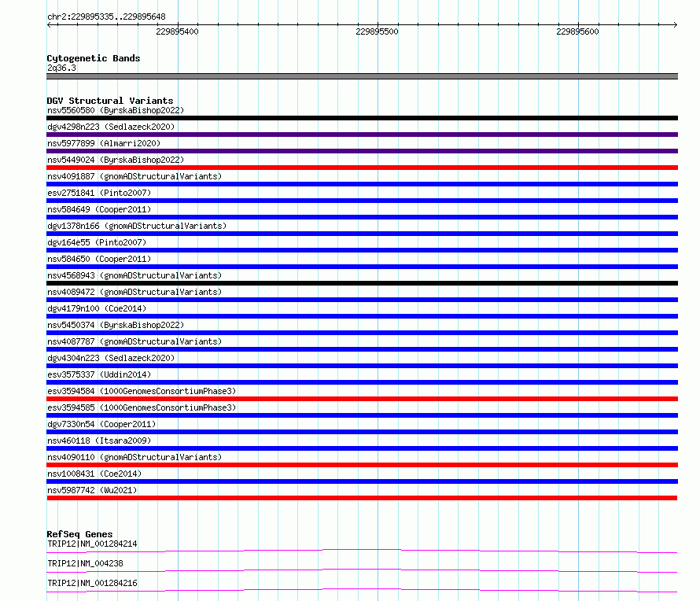Open the Cytogenetic Bands track heading
The image size is (700, 601).
94,58
